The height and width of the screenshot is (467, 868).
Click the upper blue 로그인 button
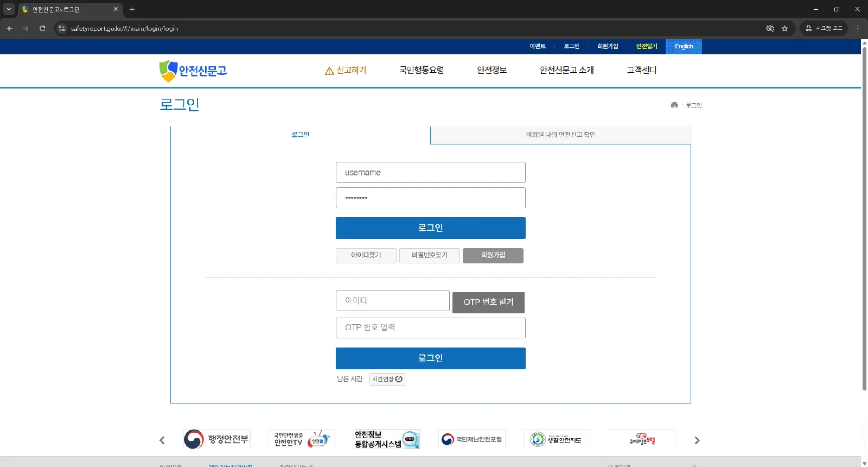pyautogui.click(x=431, y=228)
